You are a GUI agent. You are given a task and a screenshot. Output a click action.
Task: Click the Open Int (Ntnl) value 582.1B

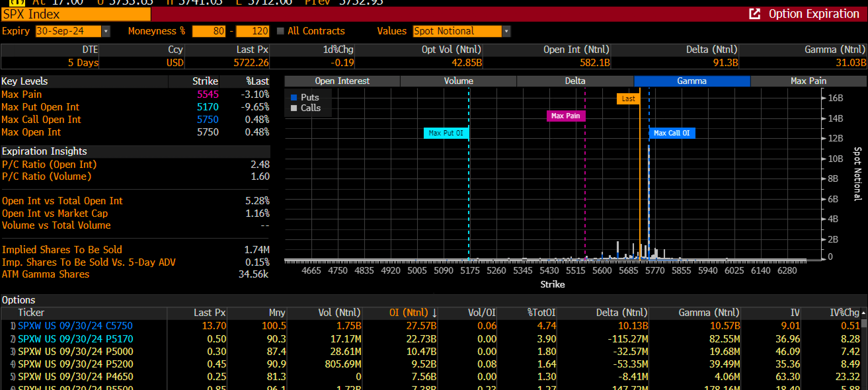pos(594,63)
